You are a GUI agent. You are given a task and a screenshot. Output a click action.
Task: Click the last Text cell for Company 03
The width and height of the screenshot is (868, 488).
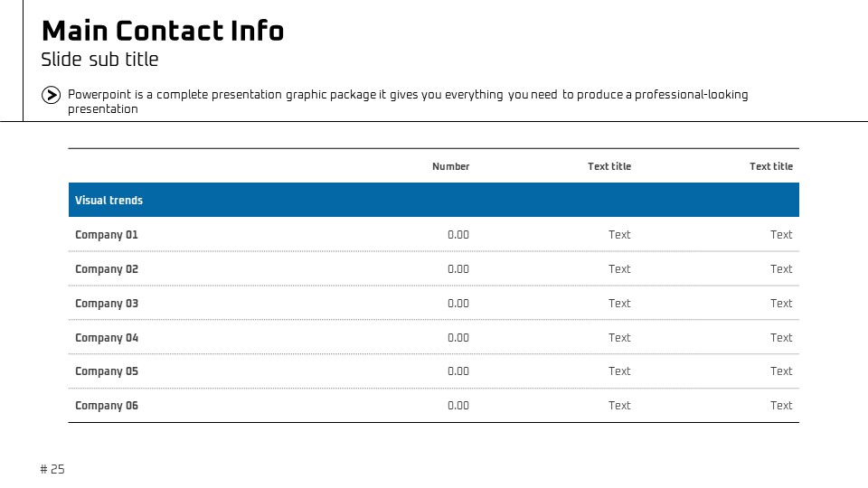point(781,304)
